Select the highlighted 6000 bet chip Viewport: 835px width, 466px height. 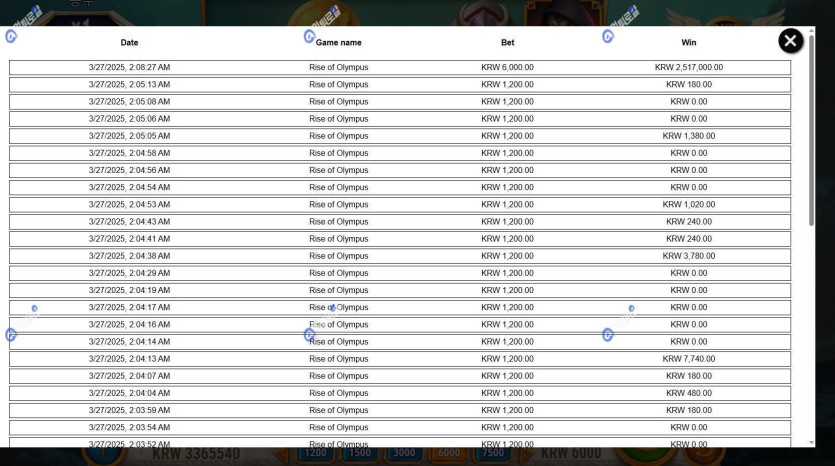pyautogui.click(x=449, y=455)
